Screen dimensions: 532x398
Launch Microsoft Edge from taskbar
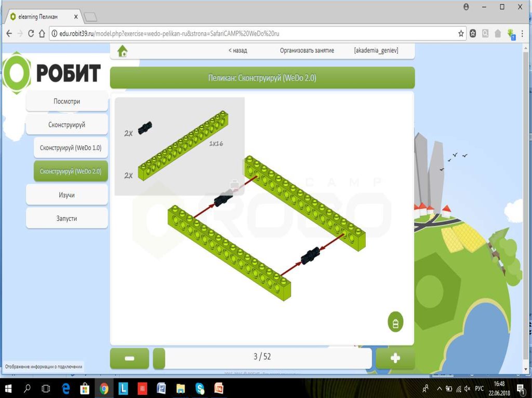point(65,389)
